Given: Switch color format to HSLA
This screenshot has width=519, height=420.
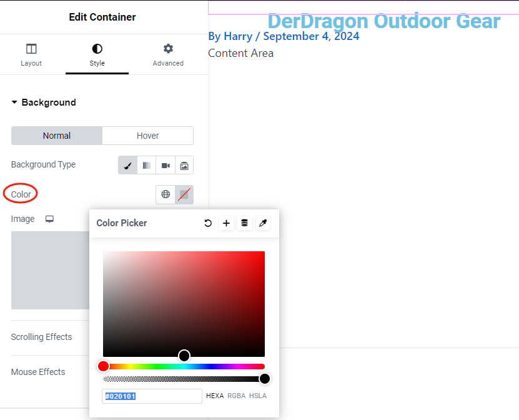Looking at the screenshot, I should tap(257, 396).
